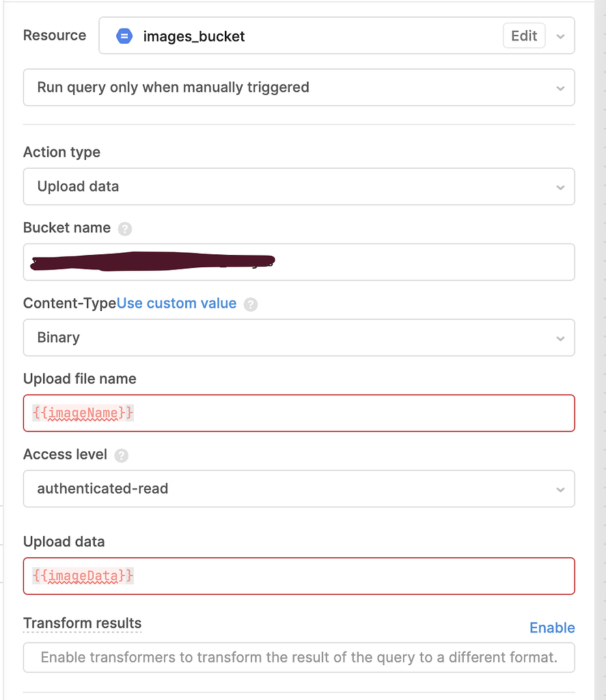The height and width of the screenshot is (700, 606).
Task: Expand the Resource selection dropdown chevron
Action: pyautogui.click(x=562, y=36)
